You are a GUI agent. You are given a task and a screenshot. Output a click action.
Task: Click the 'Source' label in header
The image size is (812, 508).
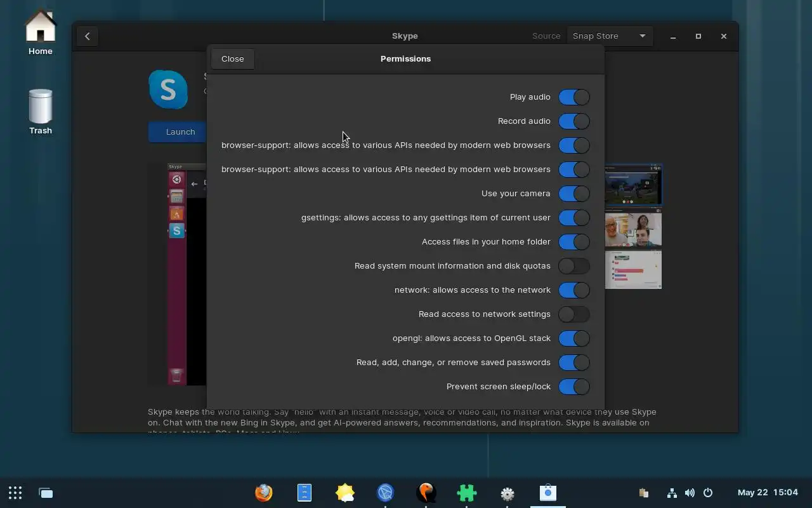tap(546, 36)
